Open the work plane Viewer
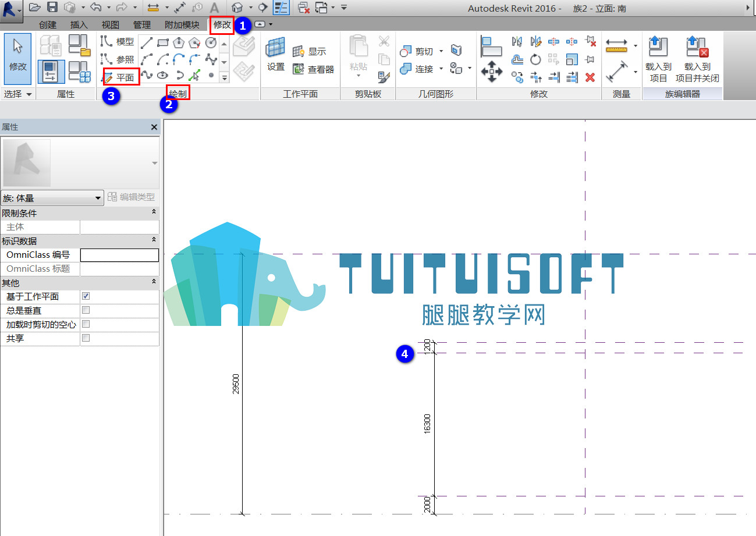The height and width of the screenshot is (536, 756). (313, 69)
